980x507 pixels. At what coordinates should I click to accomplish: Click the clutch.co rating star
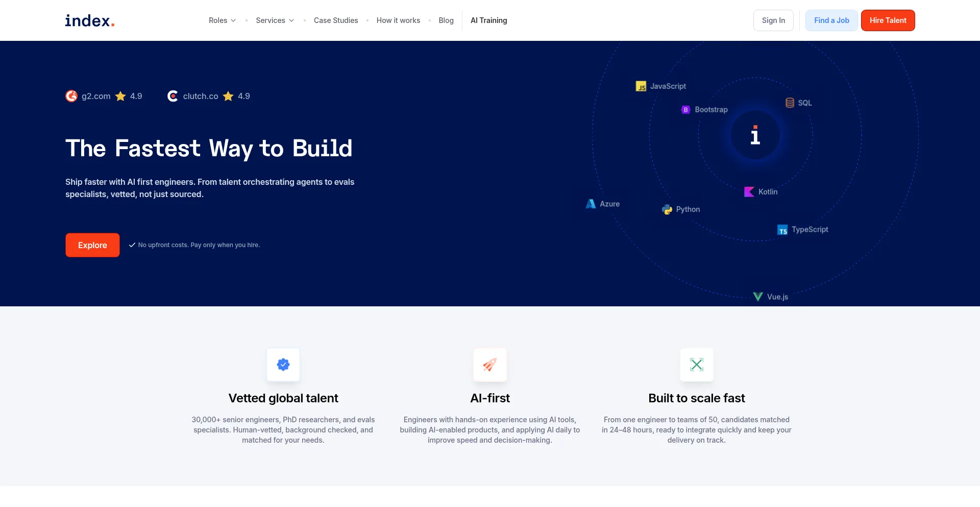point(228,96)
